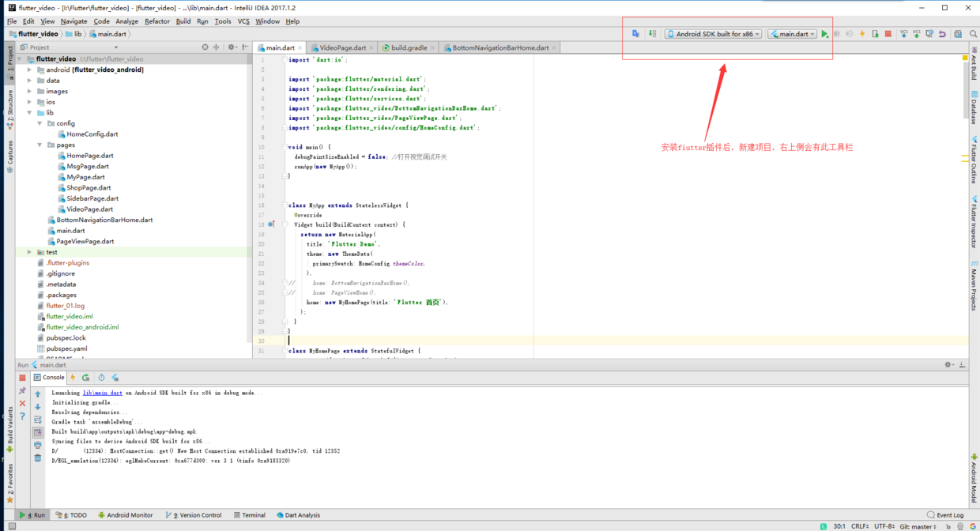The height and width of the screenshot is (531, 980).
Task: Switch to BottomNavigationBarHome.dart editor tab
Action: coord(500,47)
